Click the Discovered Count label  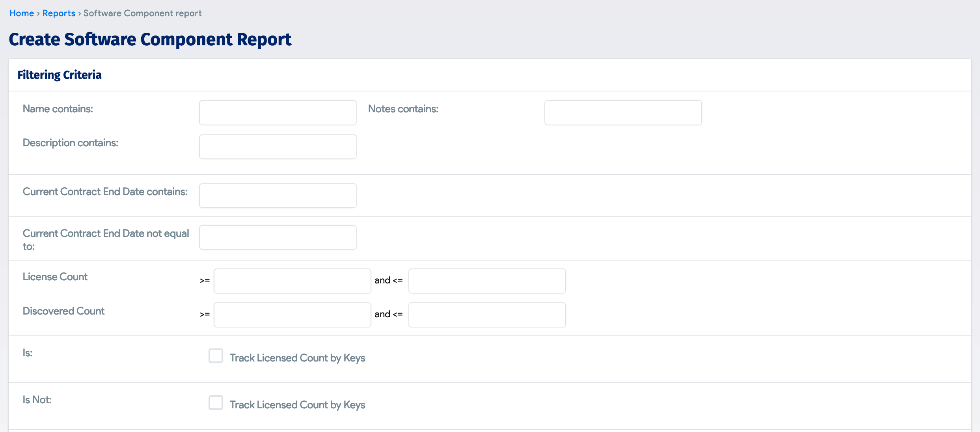tap(63, 311)
